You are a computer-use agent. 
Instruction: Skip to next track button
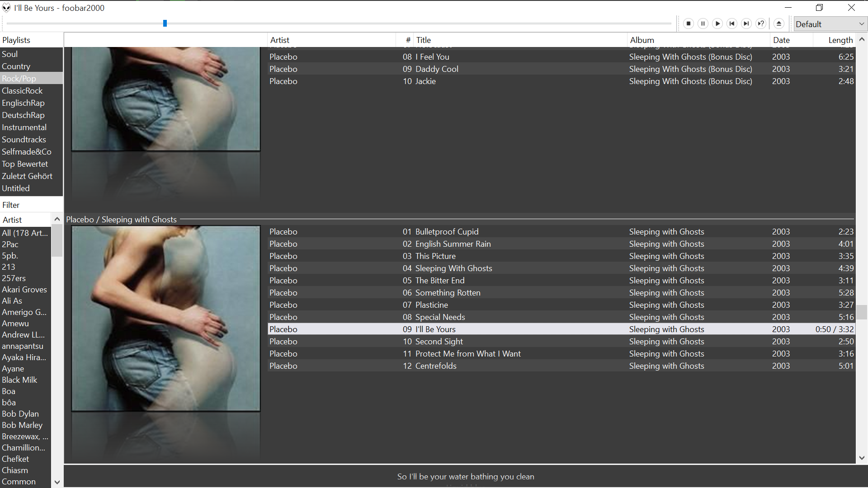pyautogui.click(x=746, y=23)
